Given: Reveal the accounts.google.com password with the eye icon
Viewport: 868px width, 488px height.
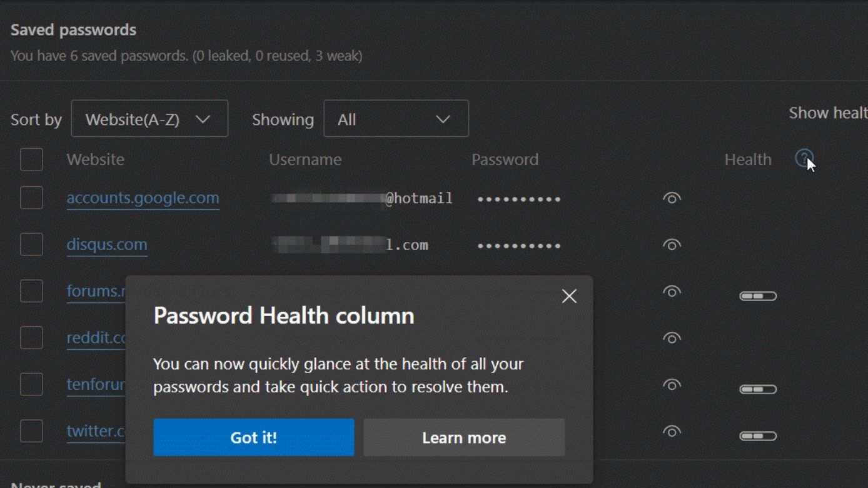Looking at the screenshot, I should click(x=672, y=198).
